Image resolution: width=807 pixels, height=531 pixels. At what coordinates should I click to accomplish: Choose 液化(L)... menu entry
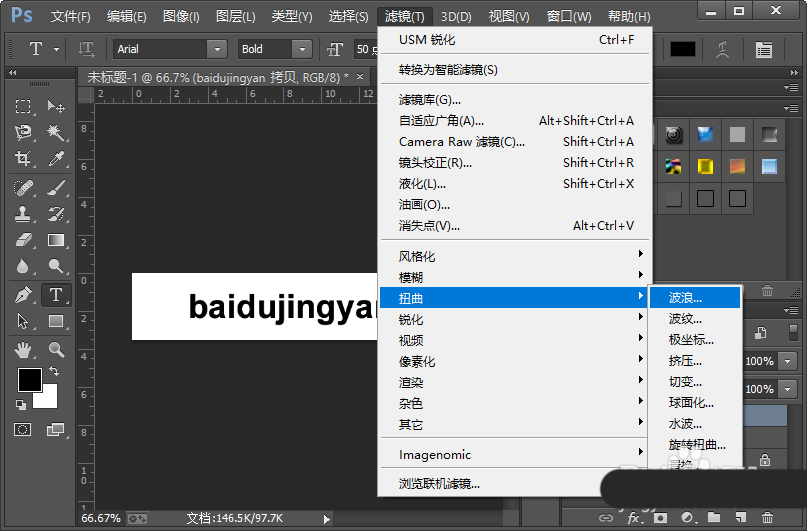(515, 184)
